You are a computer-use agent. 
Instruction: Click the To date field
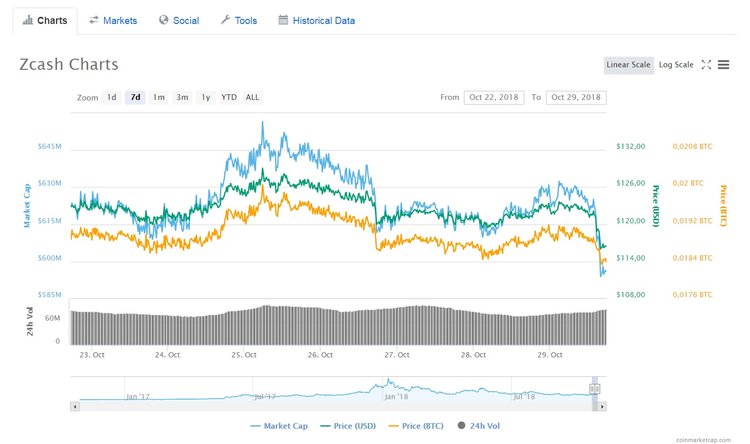pos(576,97)
